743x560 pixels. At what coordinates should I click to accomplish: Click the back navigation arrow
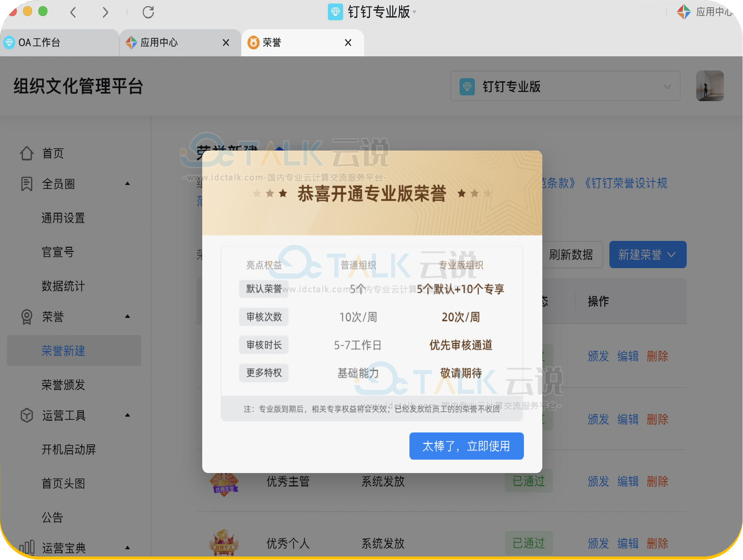point(73,12)
